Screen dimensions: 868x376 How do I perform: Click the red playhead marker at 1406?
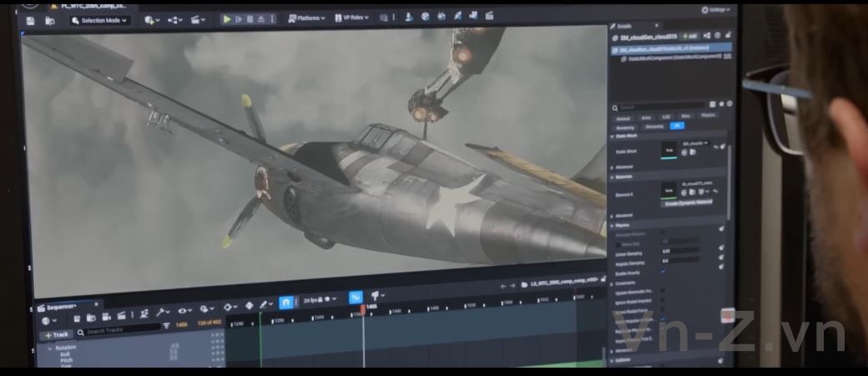pyautogui.click(x=363, y=309)
